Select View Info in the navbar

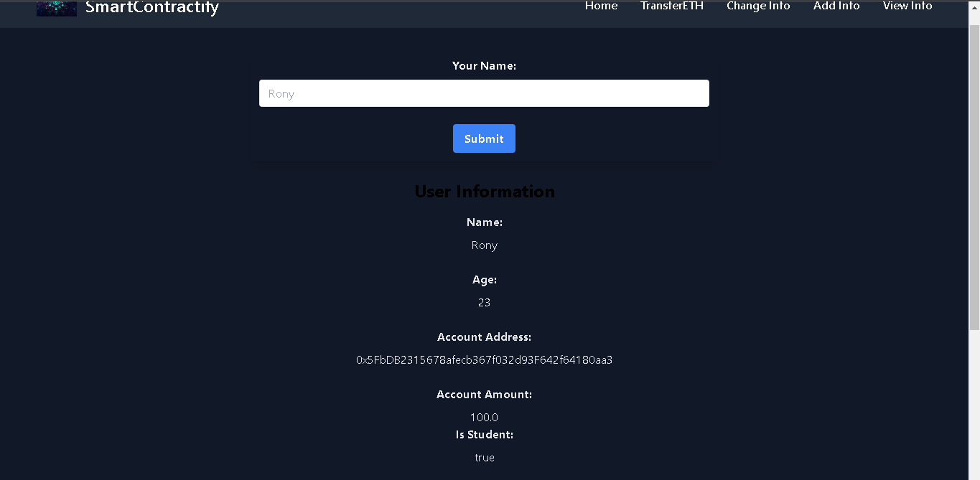(907, 6)
